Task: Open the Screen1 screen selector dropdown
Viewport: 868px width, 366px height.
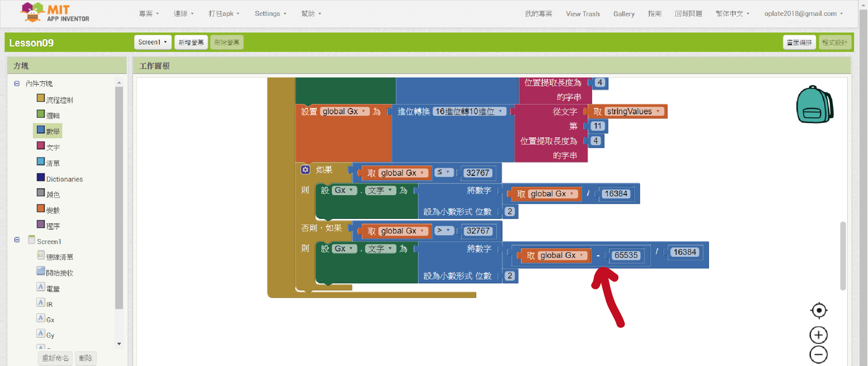Action: point(152,42)
